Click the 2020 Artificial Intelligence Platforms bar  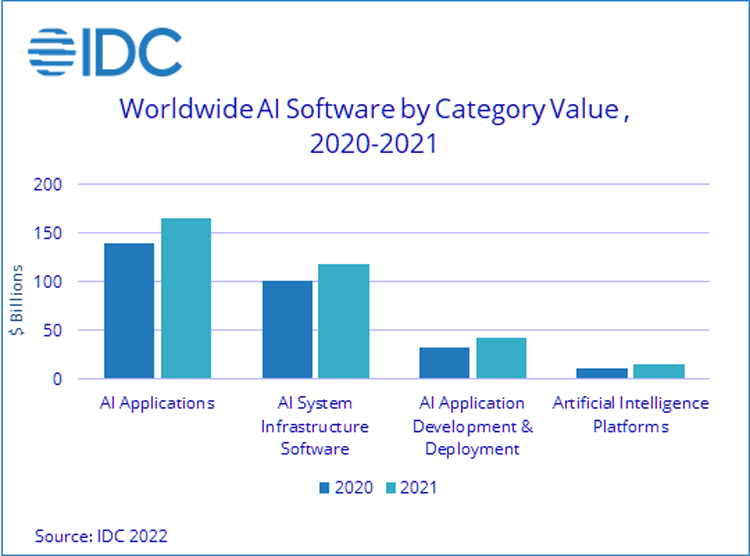602,373
